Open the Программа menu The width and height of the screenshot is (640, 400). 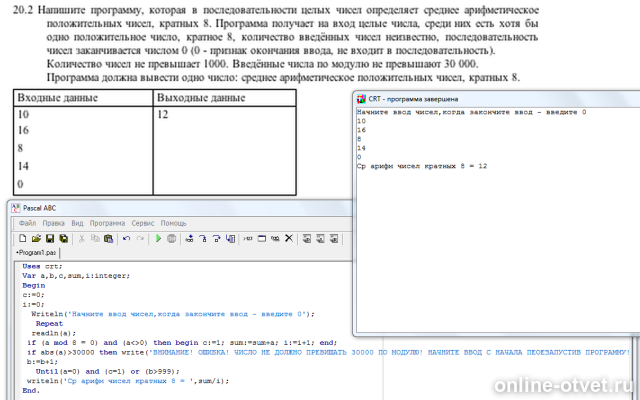tap(107, 223)
